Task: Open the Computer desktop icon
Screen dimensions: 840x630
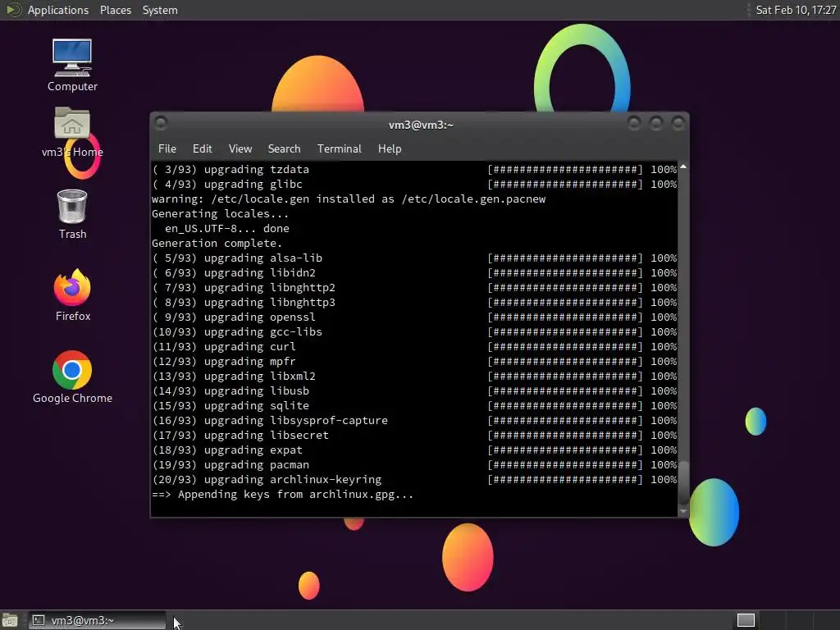Action: [72, 64]
